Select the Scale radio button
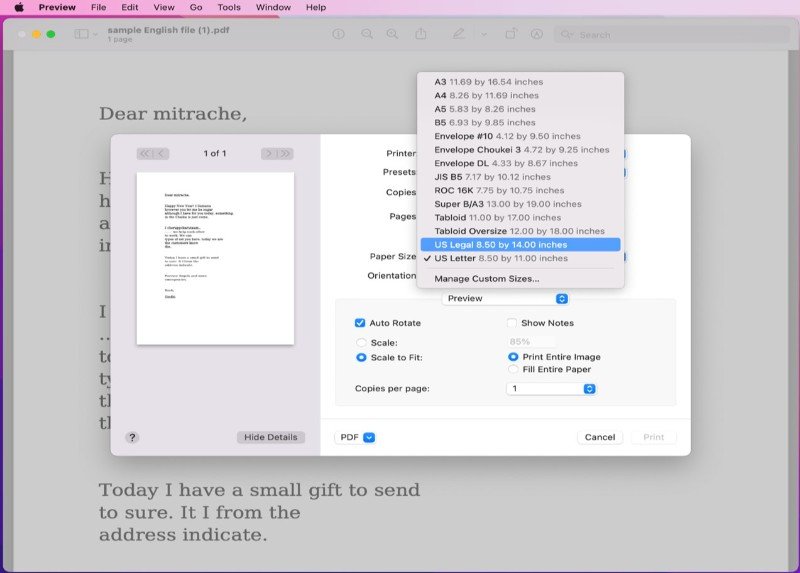The image size is (800, 573). point(361,343)
